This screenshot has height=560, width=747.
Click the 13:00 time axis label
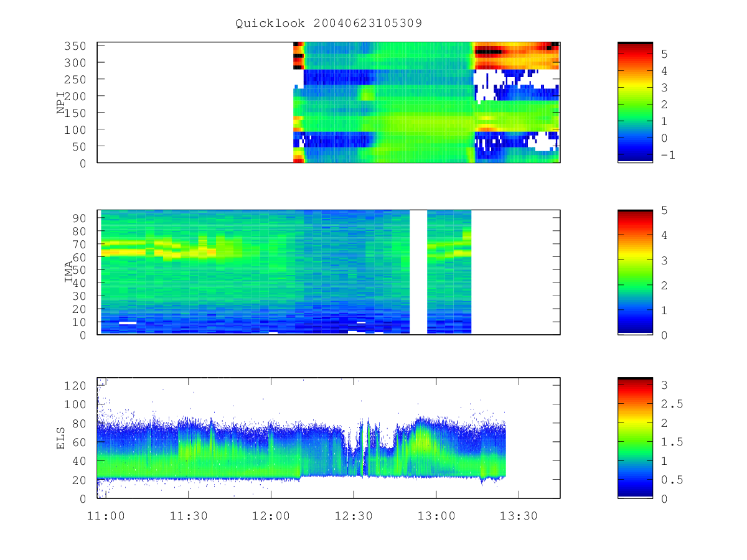(436, 516)
